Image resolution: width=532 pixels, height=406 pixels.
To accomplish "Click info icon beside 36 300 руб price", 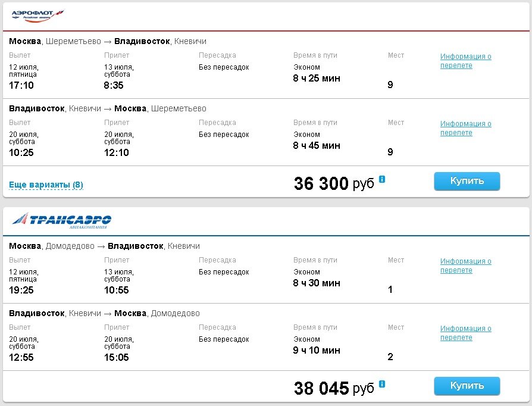I will [382, 179].
